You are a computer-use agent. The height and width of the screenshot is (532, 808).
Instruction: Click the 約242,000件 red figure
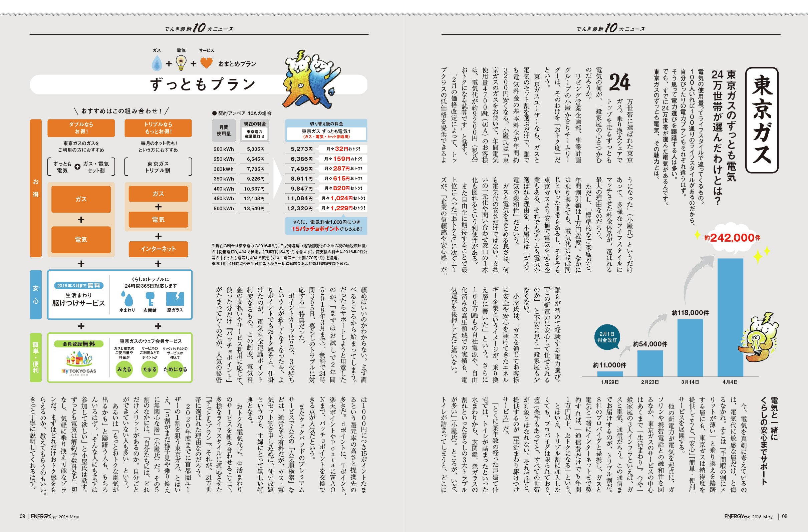732,238
